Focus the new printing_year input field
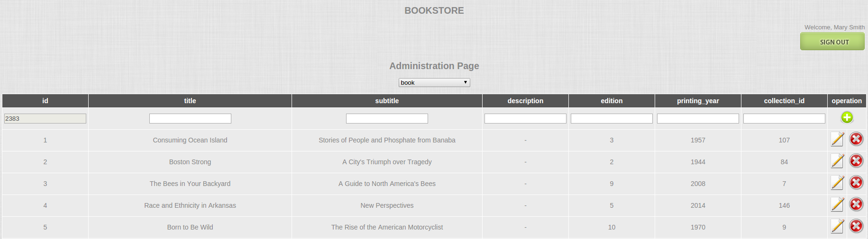 point(698,118)
